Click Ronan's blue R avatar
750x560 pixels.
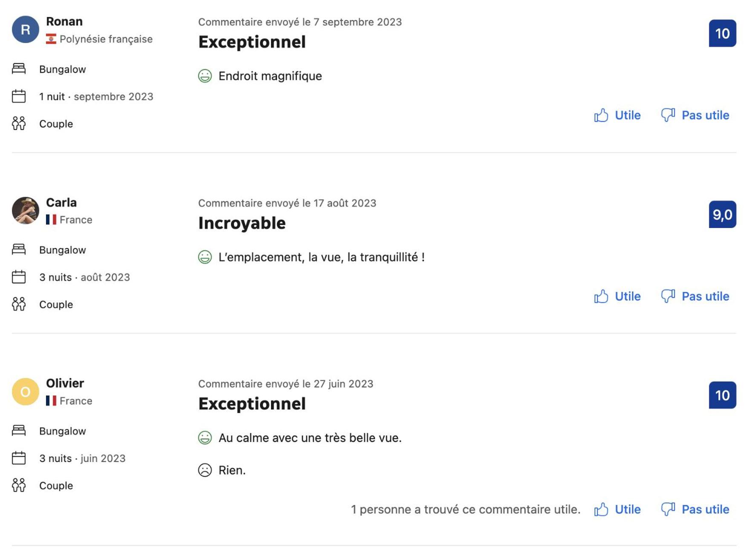point(26,29)
